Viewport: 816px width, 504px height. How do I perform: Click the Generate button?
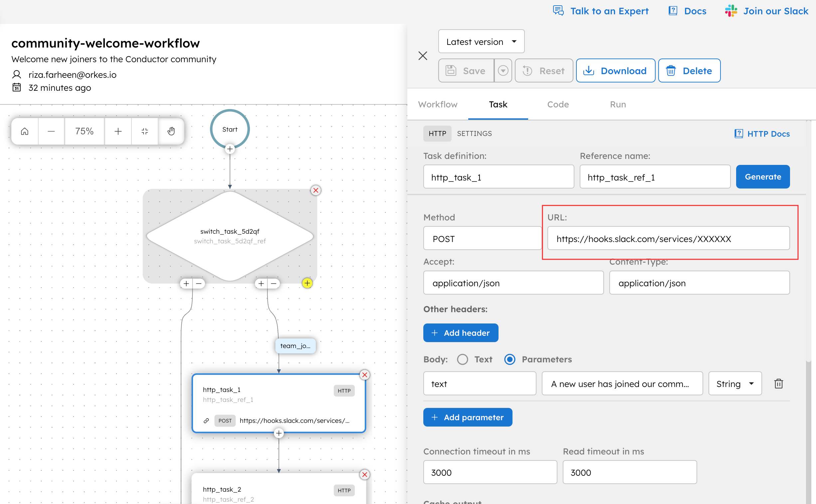(x=762, y=177)
